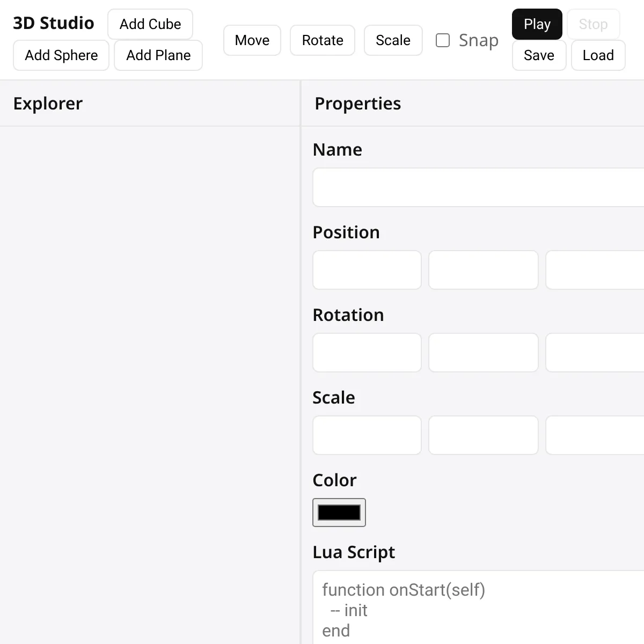Start the simulation with Play
This screenshot has width=644, height=644.
point(537,24)
